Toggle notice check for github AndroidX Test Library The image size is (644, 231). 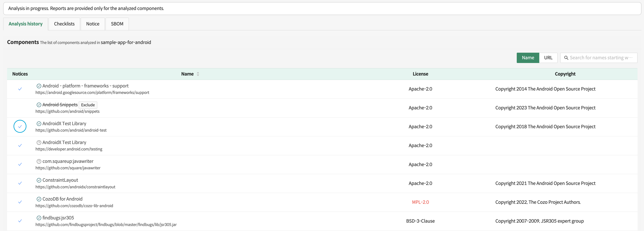(x=20, y=126)
